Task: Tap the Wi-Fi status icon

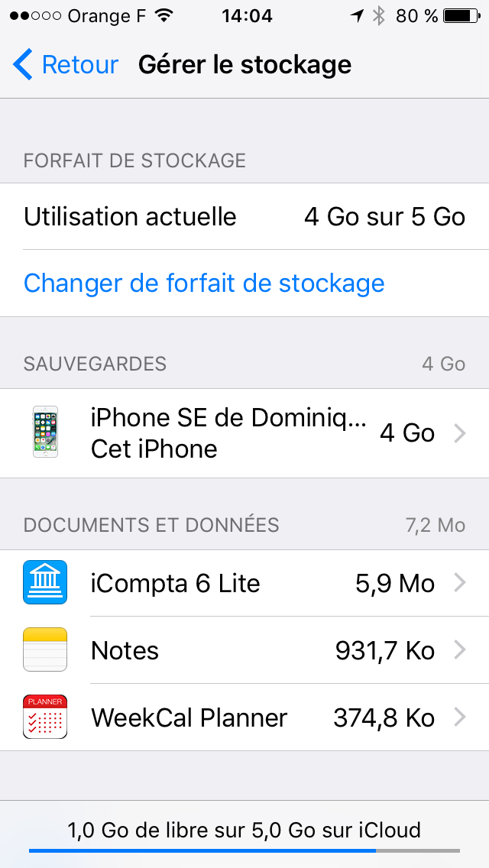Action: coord(164,16)
